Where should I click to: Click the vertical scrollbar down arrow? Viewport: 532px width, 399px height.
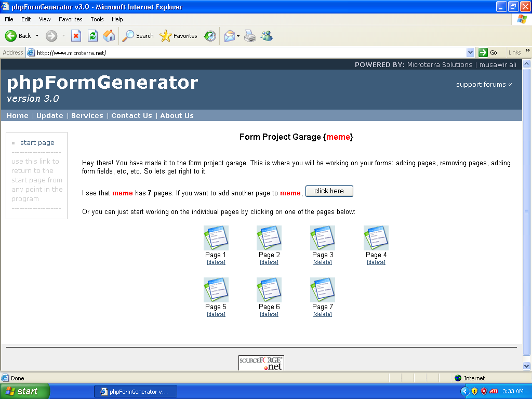(527, 366)
